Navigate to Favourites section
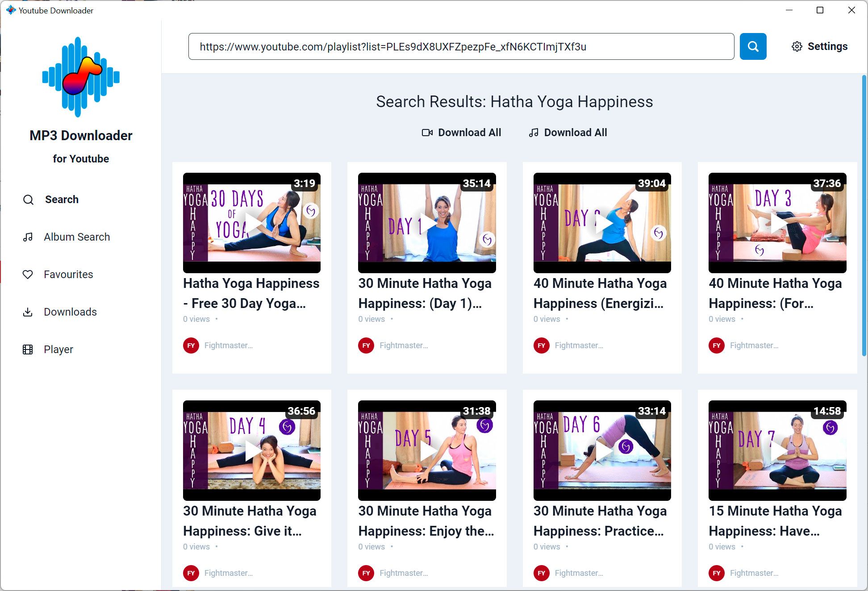Screen dimensions: 868x591 coord(67,275)
